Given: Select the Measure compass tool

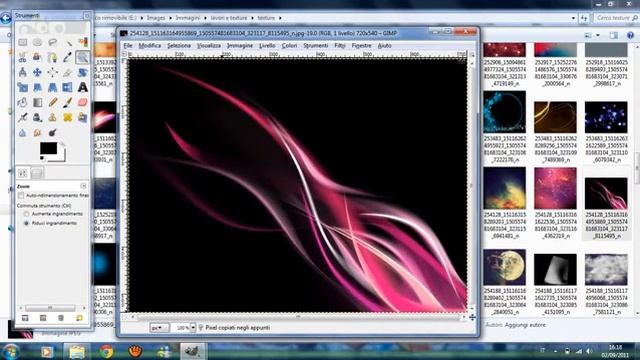Looking at the screenshot, I should [x=22, y=72].
